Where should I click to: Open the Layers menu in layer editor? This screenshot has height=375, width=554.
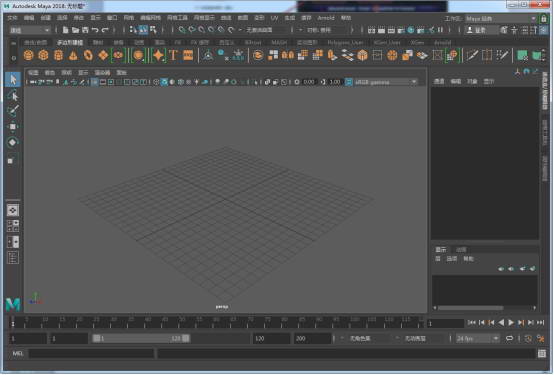tap(437, 259)
